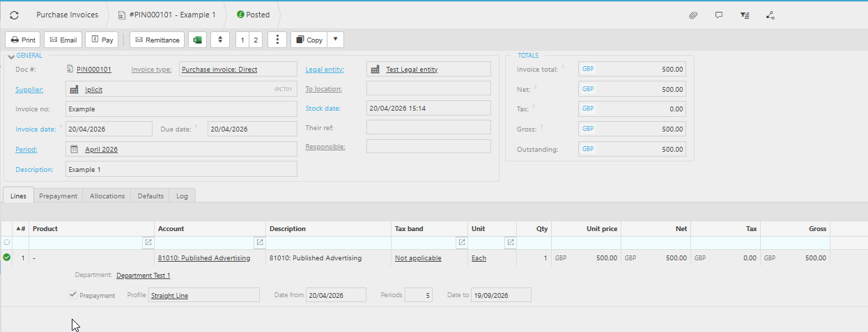Click the Invoice date field
This screenshot has width=868, height=332.
point(109,129)
